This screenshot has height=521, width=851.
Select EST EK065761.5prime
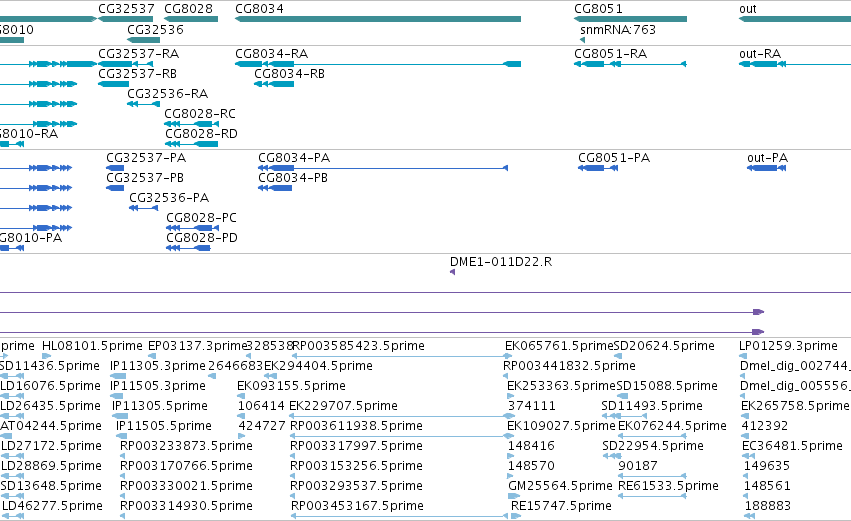(559, 346)
